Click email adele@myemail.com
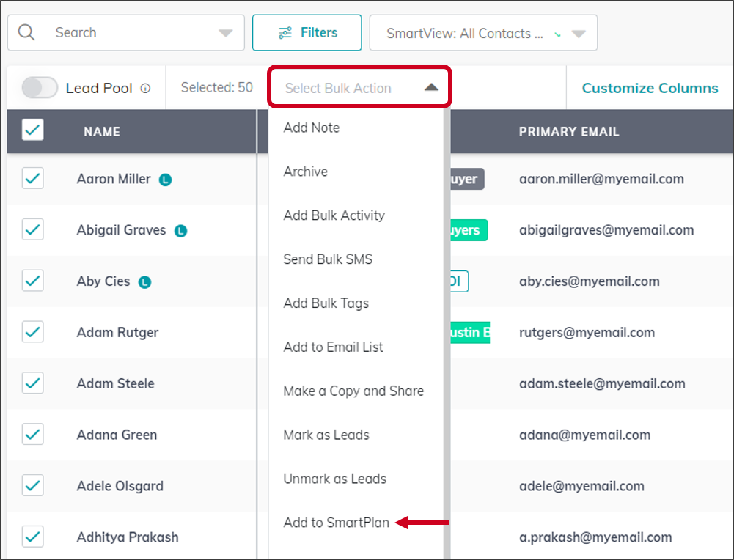 coord(581,486)
